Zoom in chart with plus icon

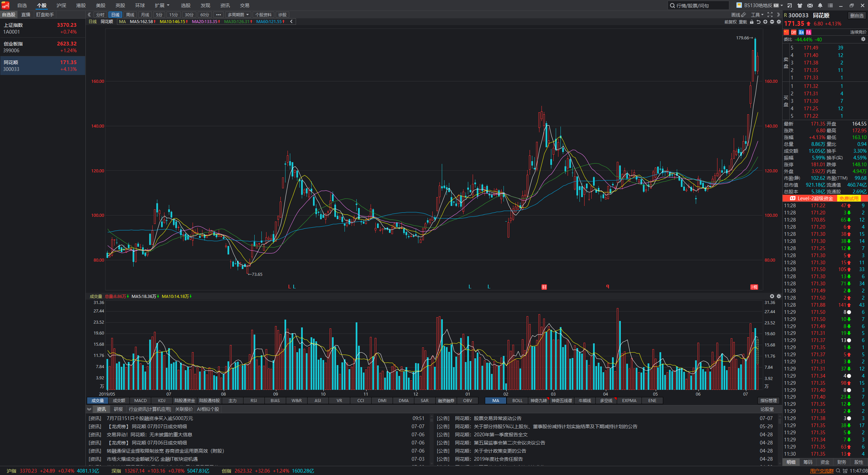765,22
